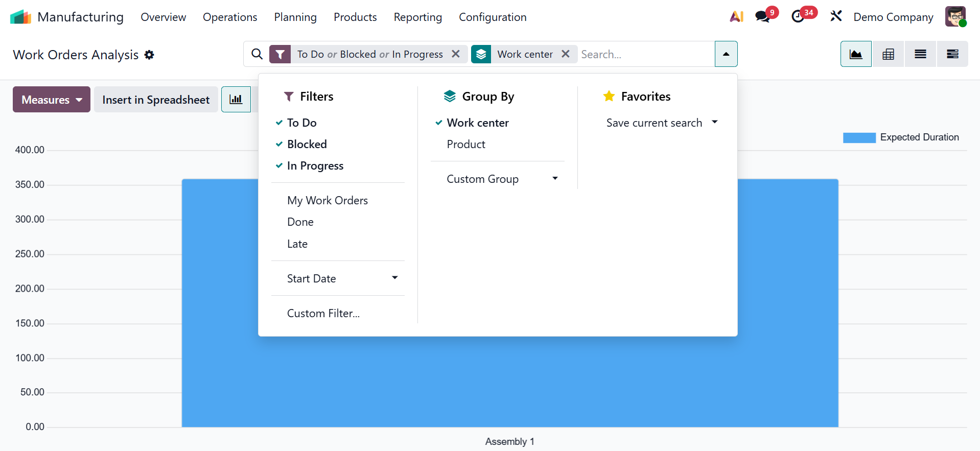Open the Configuration menu
The height and width of the screenshot is (451, 980).
click(x=492, y=17)
